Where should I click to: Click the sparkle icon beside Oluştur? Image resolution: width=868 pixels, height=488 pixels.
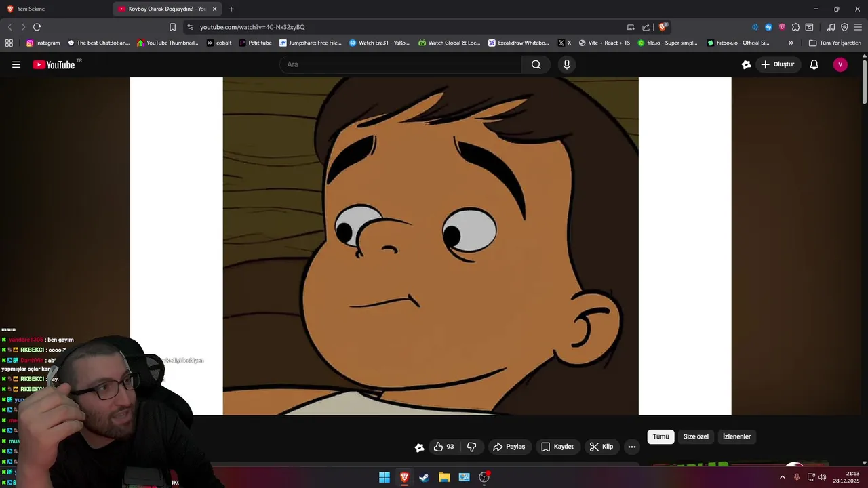(746, 64)
